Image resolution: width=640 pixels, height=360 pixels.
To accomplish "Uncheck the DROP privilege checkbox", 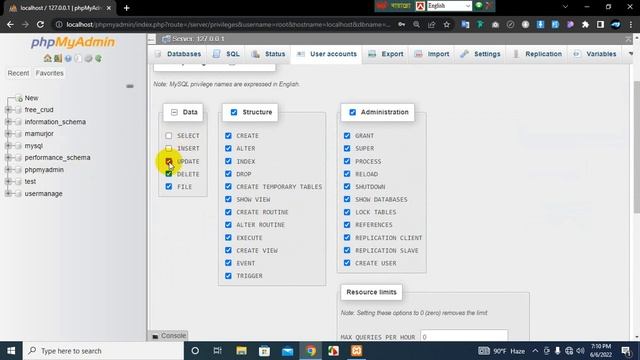I will 228,174.
